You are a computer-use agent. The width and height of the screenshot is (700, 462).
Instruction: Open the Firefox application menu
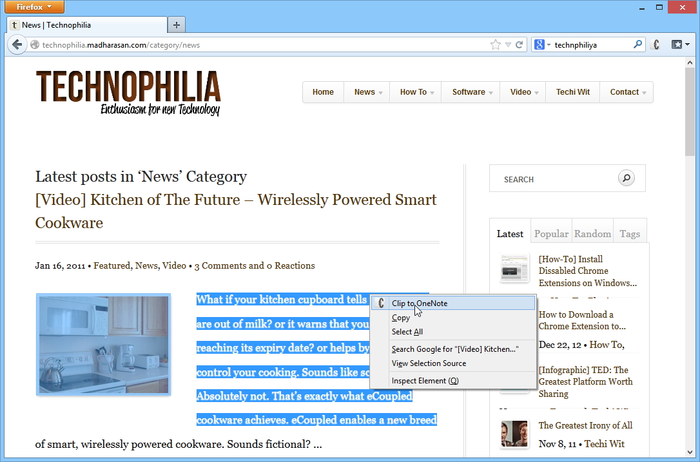[x=34, y=7]
